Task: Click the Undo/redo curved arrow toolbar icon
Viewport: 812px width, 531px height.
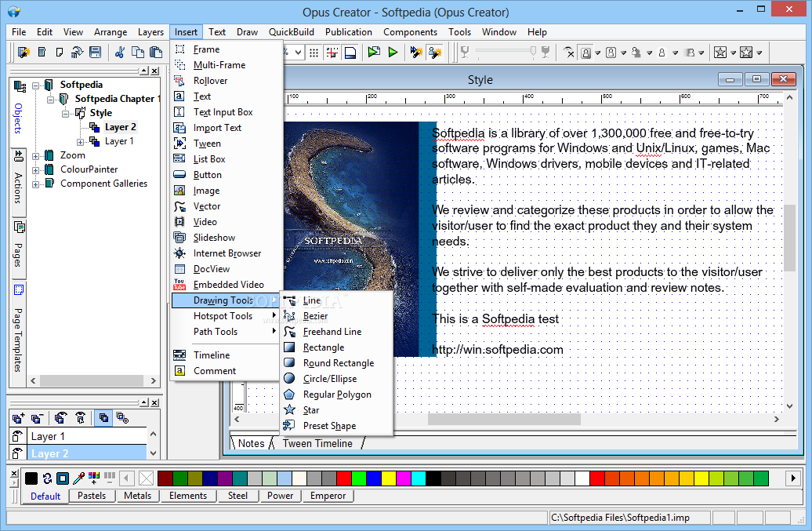Action: [x=77, y=53]
